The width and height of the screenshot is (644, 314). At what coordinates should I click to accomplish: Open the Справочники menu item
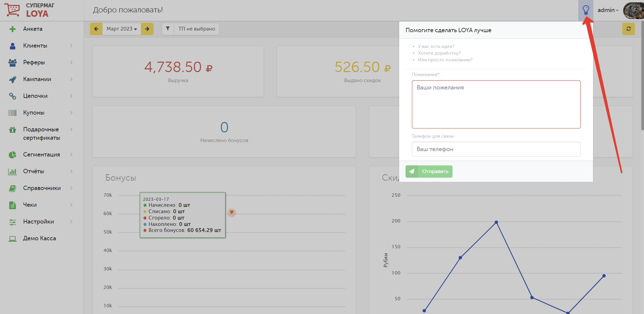[42, 188]
